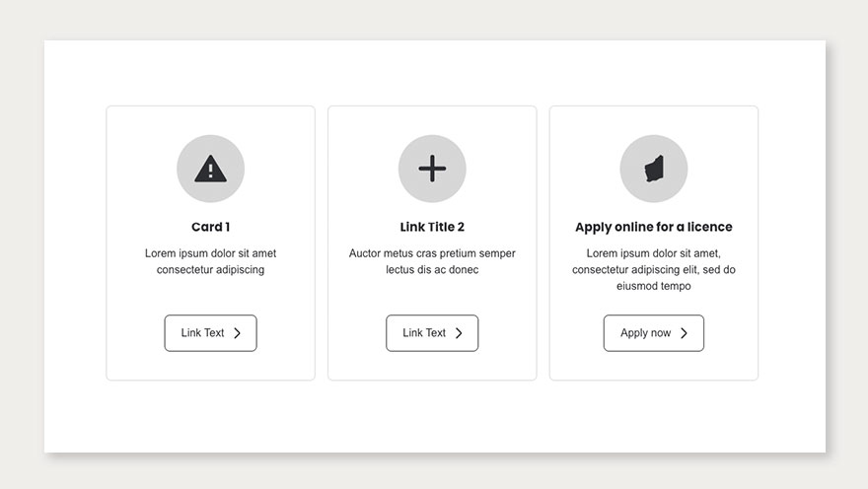Click the Lorem ipsum description in Card 1

tap(210, 261)
